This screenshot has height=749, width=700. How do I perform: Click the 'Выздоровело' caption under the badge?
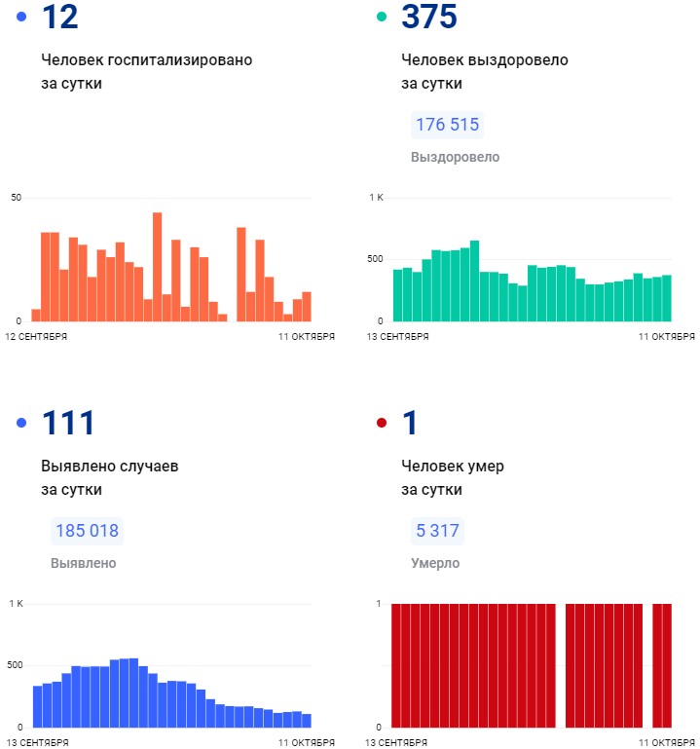[x=455, y=157]
